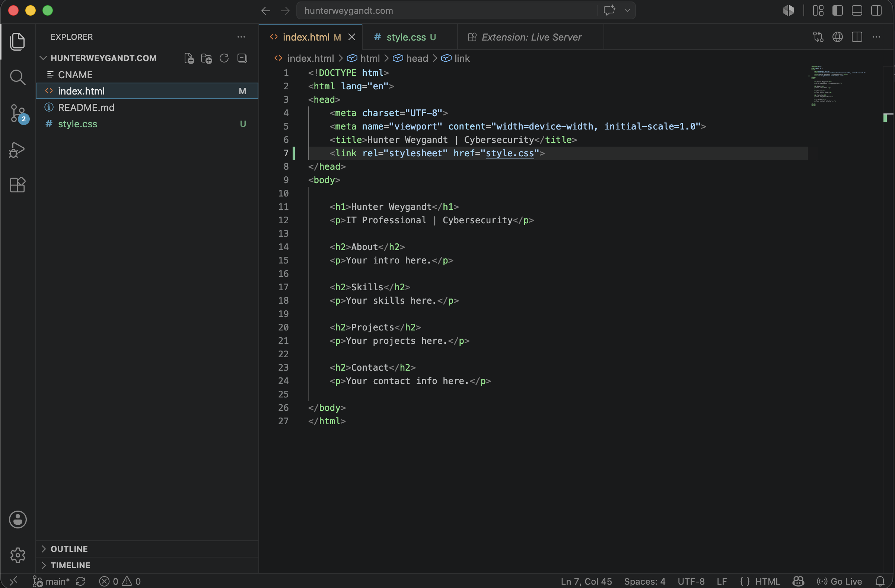Viewport: 895px width, 588px height.
Task: Open remote window button in status bar
Action: click(13, 581)
